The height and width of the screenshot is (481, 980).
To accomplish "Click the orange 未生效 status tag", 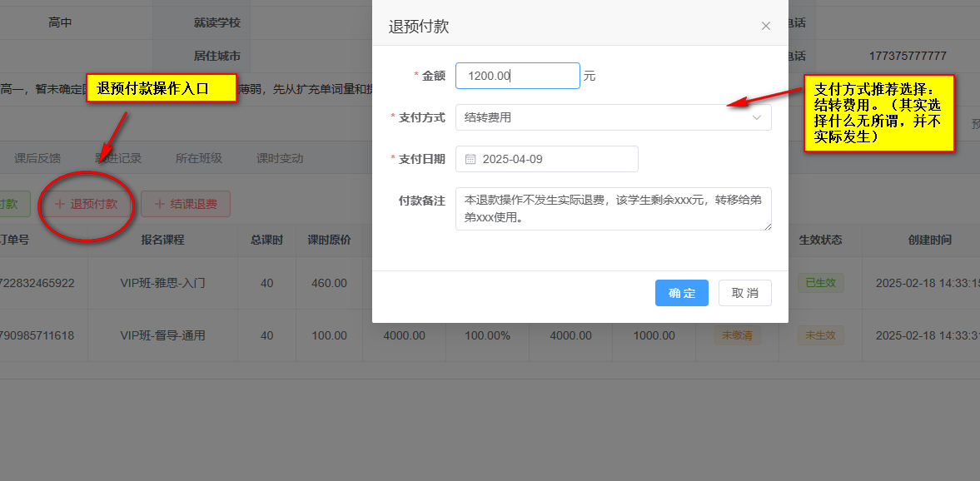I will (820, 335).
